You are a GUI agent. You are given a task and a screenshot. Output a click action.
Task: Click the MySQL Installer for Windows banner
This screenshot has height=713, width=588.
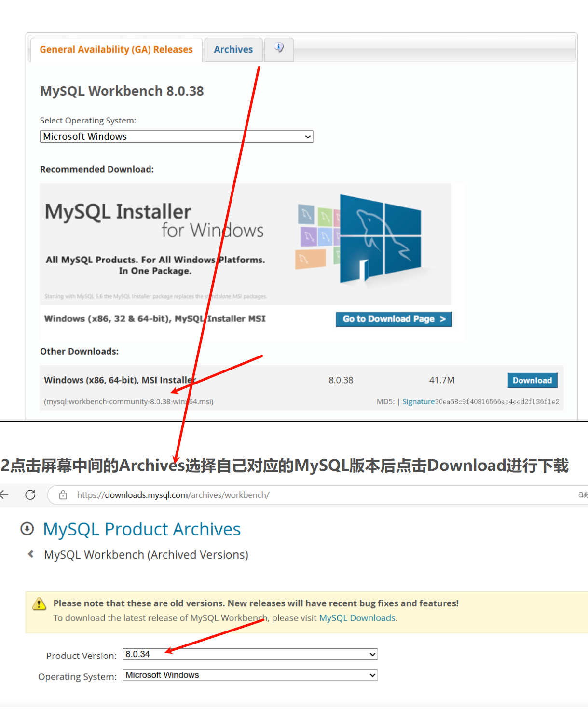(x=246, y=244)
